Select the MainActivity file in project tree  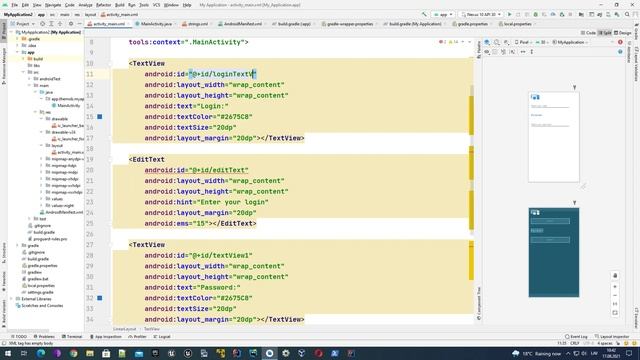coord(66,105)
